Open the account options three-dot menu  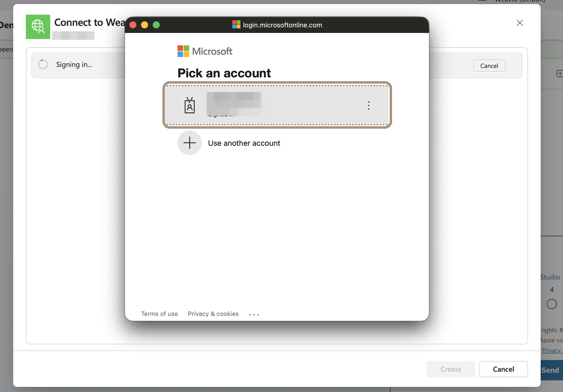coord(368,106)
